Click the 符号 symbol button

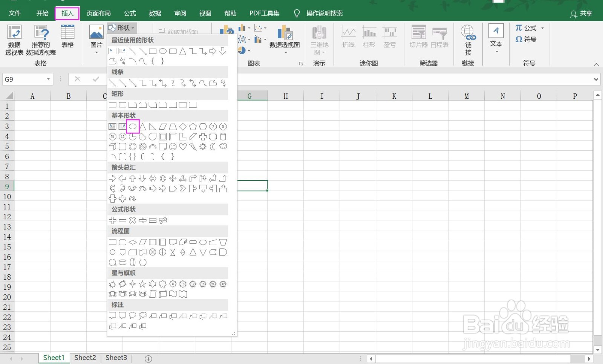click(526, 39)
